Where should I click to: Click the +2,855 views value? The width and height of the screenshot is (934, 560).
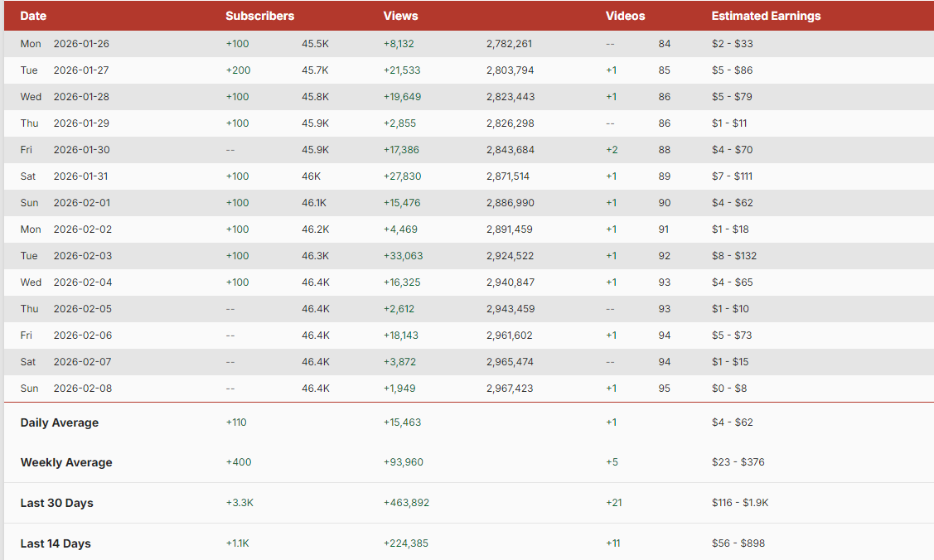click(x=399, y=123)
